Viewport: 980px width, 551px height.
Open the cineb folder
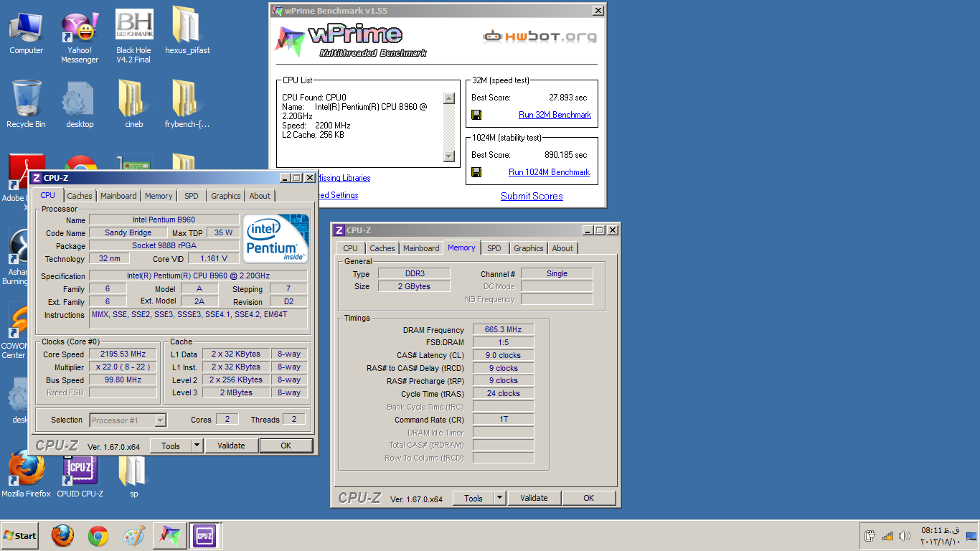[x=133, y=105]
